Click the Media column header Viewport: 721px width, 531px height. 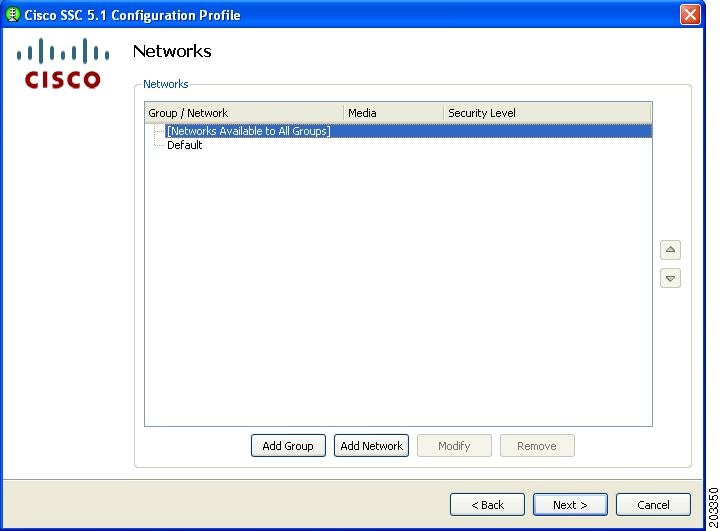(x=394, y=113)
